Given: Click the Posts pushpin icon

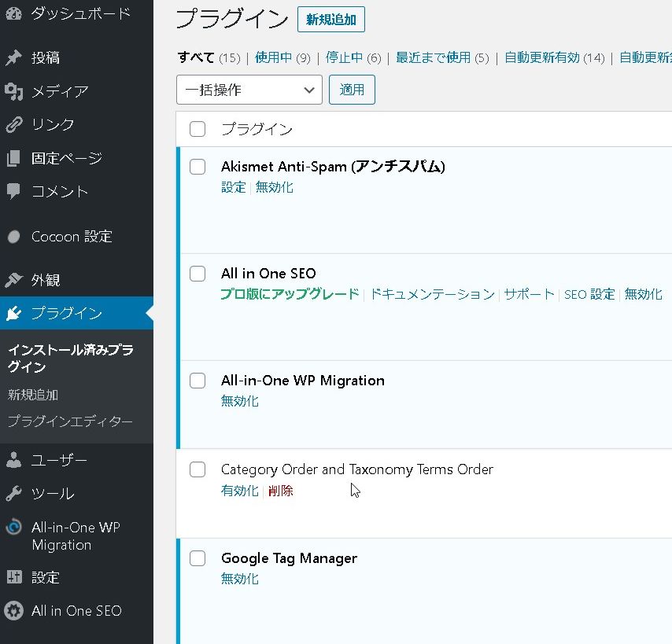Looking at the screenshot, I should point(13,58).
